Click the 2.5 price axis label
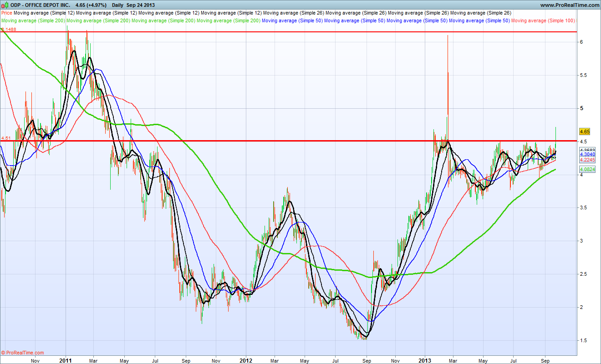The width and height of the screenshot is (601, 364). point(583,274)
